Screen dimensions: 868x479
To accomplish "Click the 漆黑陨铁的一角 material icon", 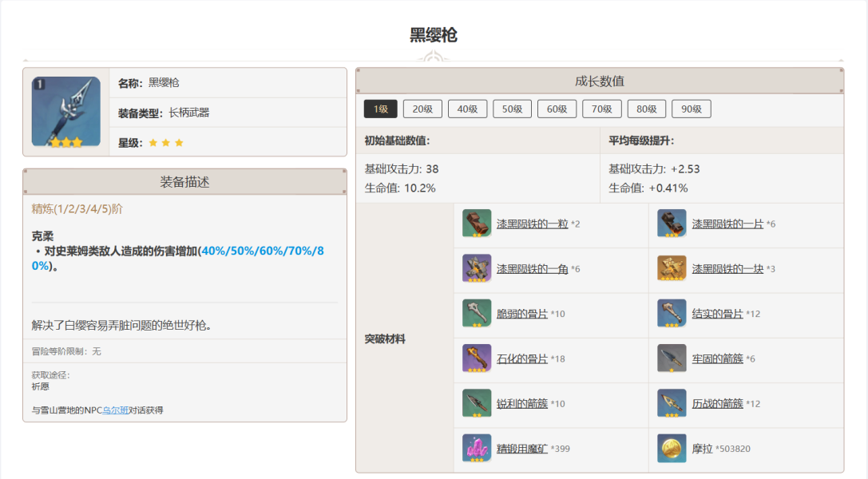I will point(477,268).
